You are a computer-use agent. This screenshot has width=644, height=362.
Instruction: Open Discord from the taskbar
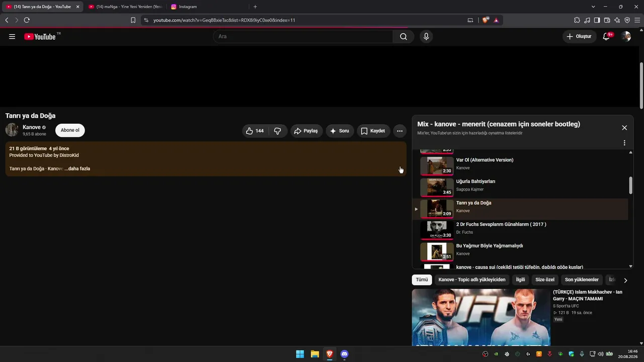point(344,354)
